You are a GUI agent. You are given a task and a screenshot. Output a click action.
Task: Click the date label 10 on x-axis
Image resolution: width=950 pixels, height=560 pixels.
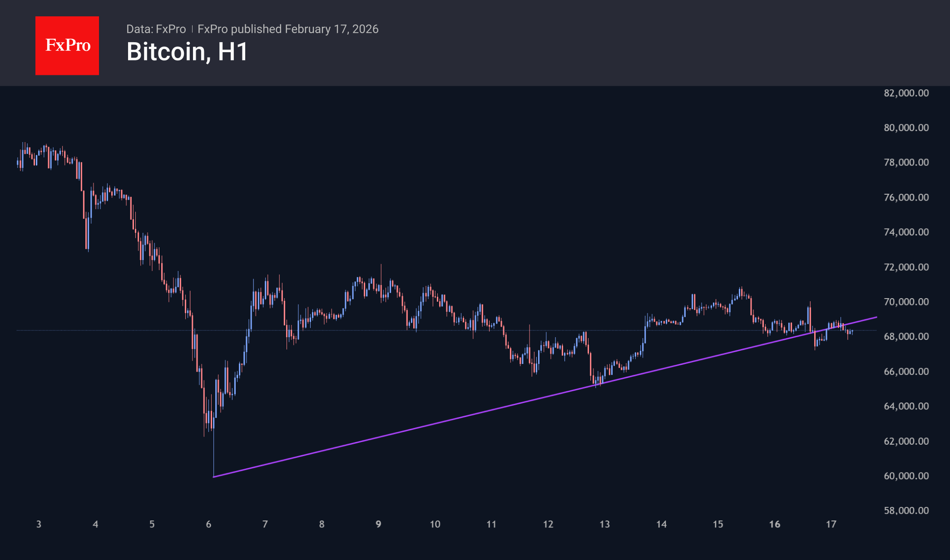click(435, 524)
